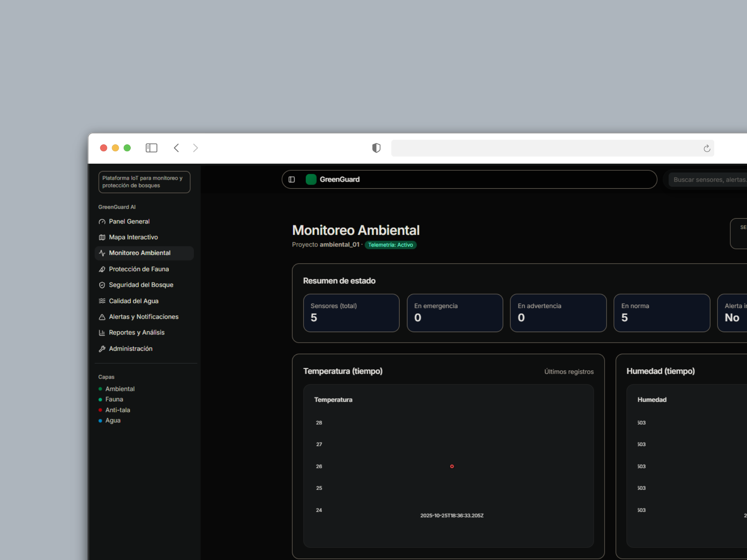The width and height of the screenshot is (747, 560).
Task: Toggle the app sidebar panel icon beside GreenGuard
Action: [292, 179]
